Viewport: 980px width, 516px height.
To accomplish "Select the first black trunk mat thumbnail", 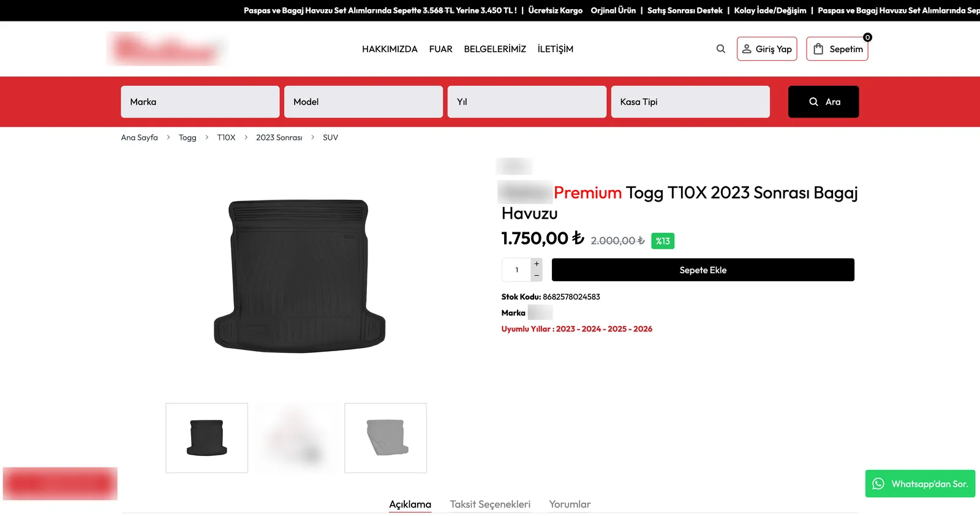I will [x=207, y=438].
